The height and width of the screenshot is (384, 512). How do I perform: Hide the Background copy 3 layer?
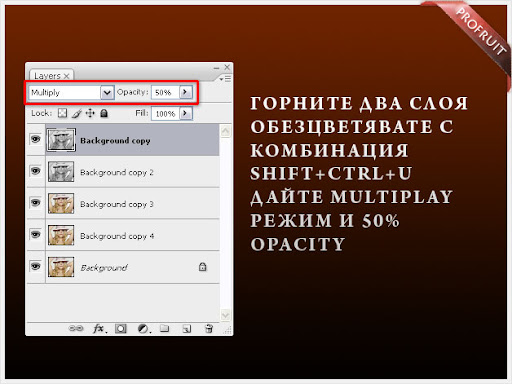click(35, 203)
